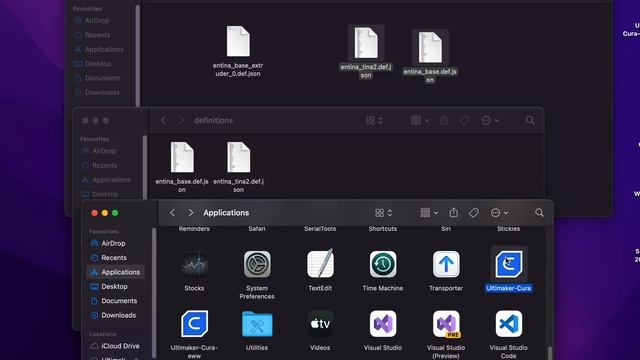The image size is (640, 360).
Task: Select Desktop in Applications window sidebar
Action: (x=109, y=287)
